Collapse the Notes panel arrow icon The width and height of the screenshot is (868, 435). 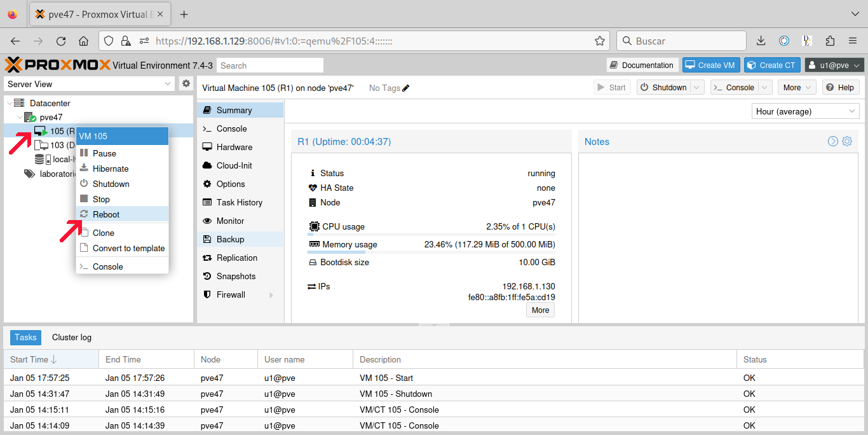833,141
